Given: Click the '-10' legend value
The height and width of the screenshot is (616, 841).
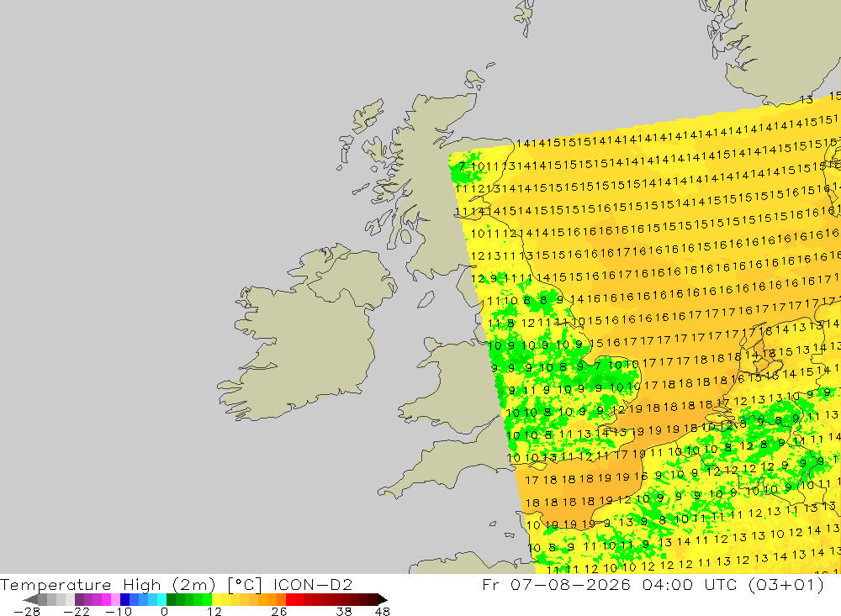Looking at the screenshot, I should tap(119, 612).
